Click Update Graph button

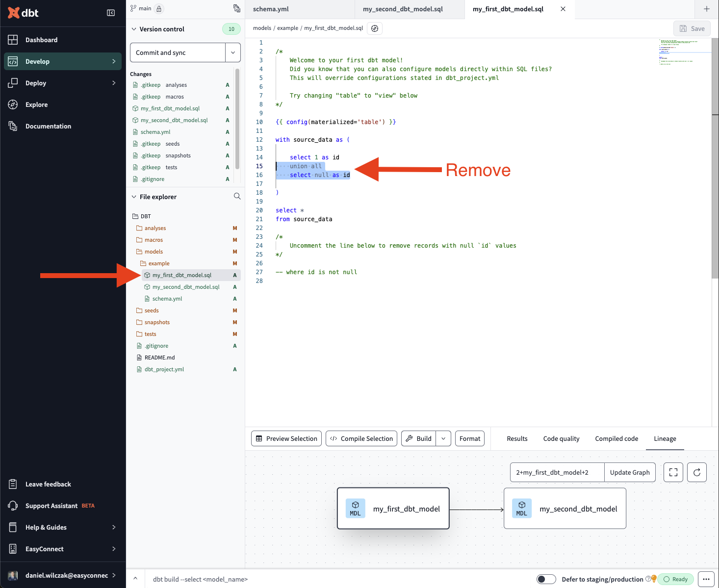630,472
